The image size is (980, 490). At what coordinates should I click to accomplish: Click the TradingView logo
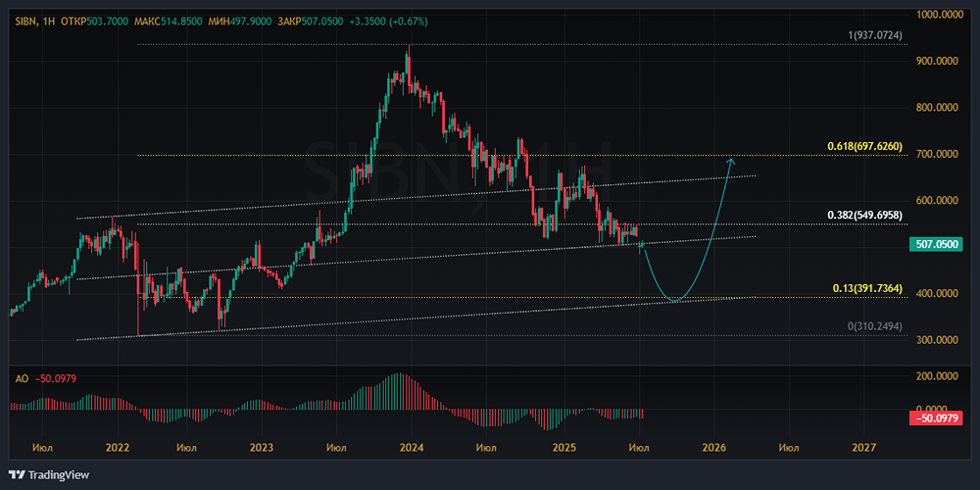pos(49,475)
